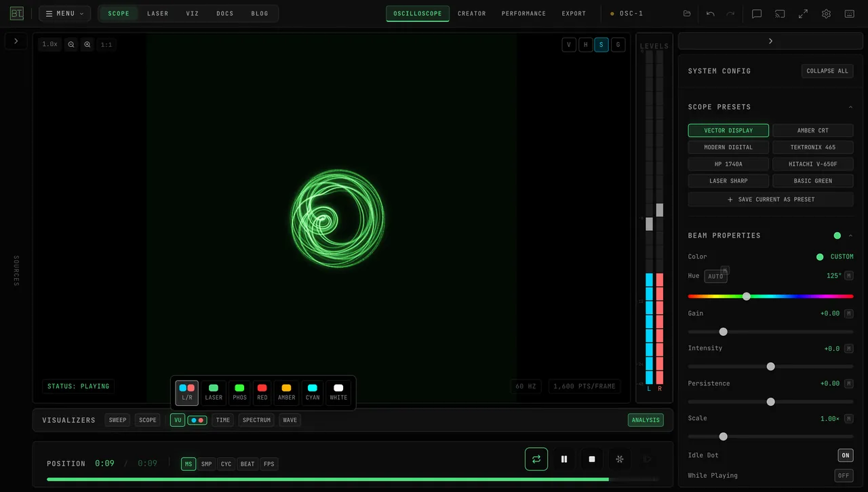The width and height of the screenshot is (868, 492).
Task: Select the L/R color scheme swatch
Action: [x=187, y=392]
